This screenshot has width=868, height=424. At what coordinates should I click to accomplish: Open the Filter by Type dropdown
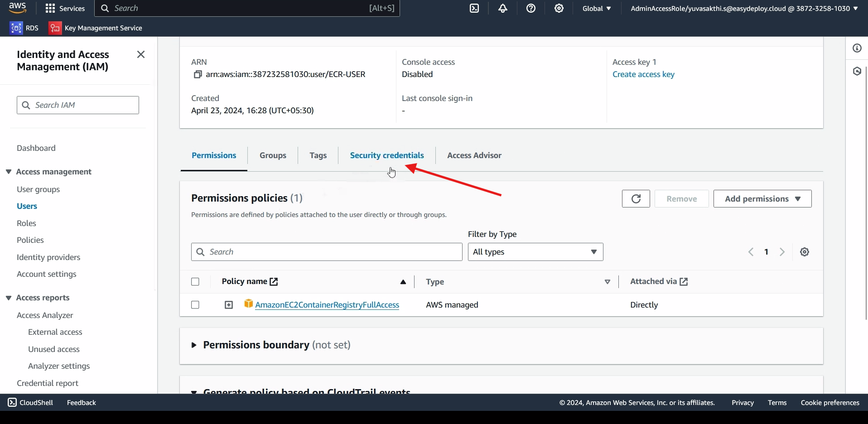point(535,252)
